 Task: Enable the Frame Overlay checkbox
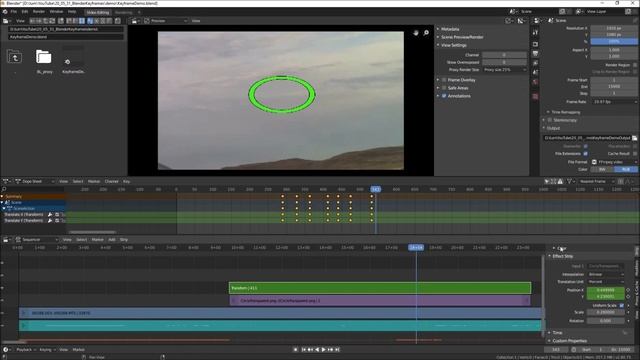click(444, 80)
